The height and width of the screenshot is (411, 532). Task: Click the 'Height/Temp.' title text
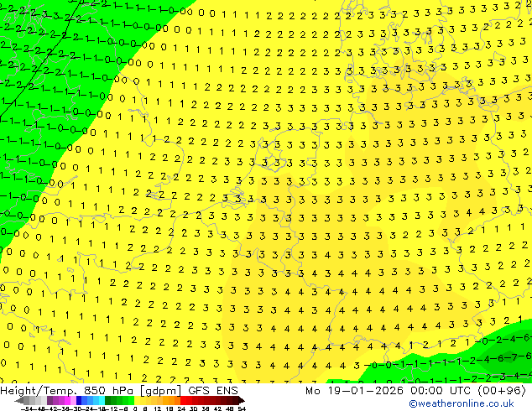[x=37, y=391]
